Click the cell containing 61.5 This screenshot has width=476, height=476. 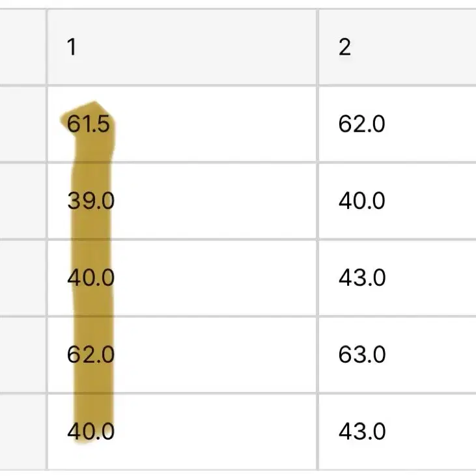[x=182, y=124]
